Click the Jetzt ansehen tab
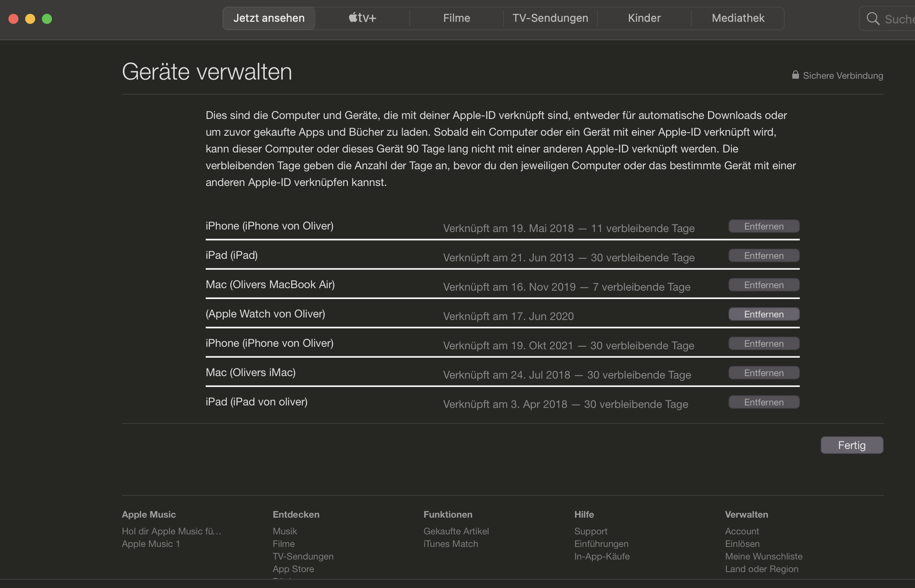This screenshot has height=588, width=915. point(269,18)
